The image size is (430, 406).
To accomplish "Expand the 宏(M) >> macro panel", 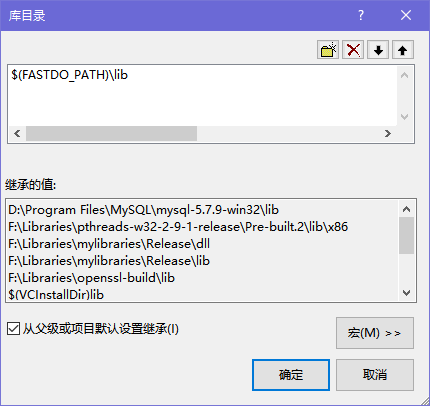I will (x=375, y=333).
